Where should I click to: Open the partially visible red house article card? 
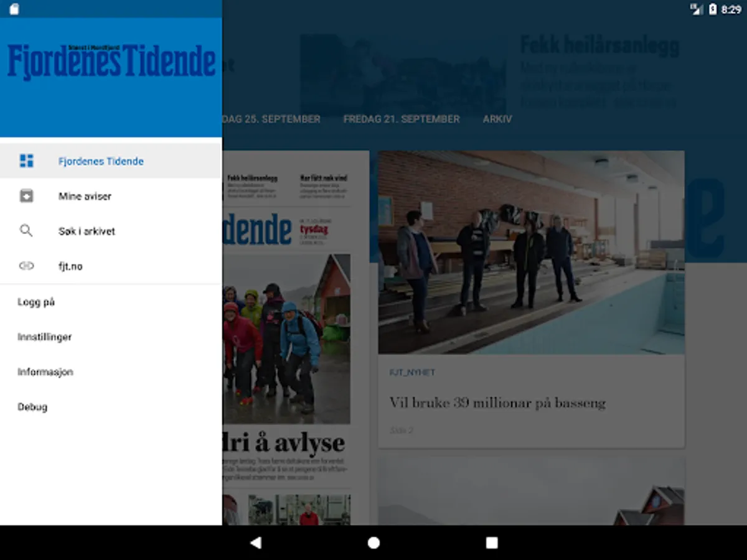(532, 492)
